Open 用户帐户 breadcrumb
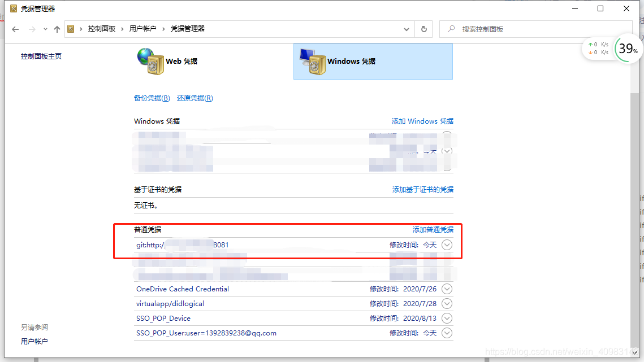Screen dimensions: 644x362 pyautogui.click(x=142, y=29)
